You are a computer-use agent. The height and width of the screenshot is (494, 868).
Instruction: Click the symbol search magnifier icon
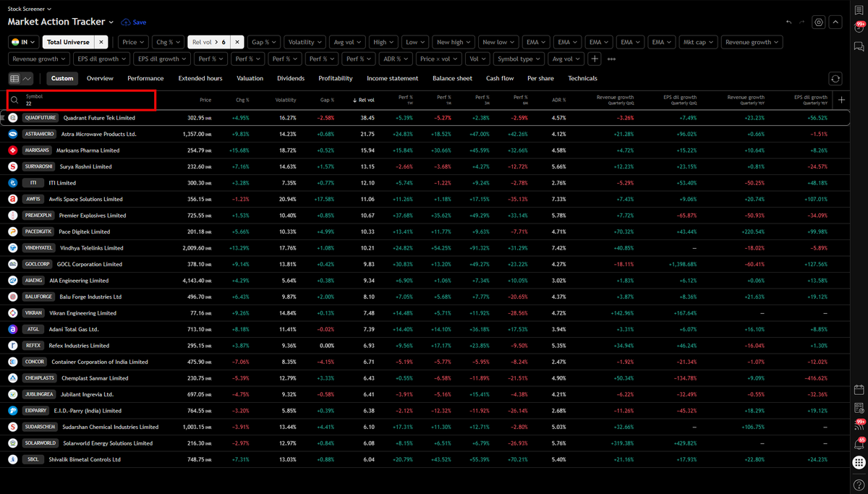[14, 100]
